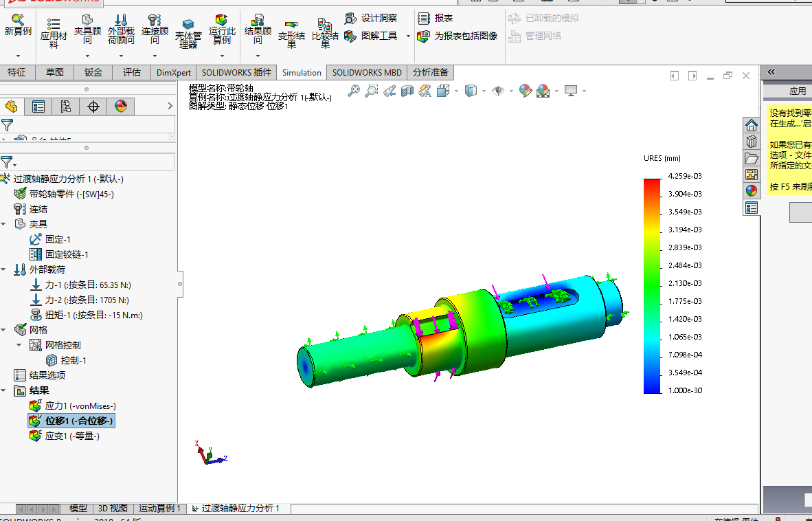
Task: Click Report (报表) button
Action: [x=436, y=18]
